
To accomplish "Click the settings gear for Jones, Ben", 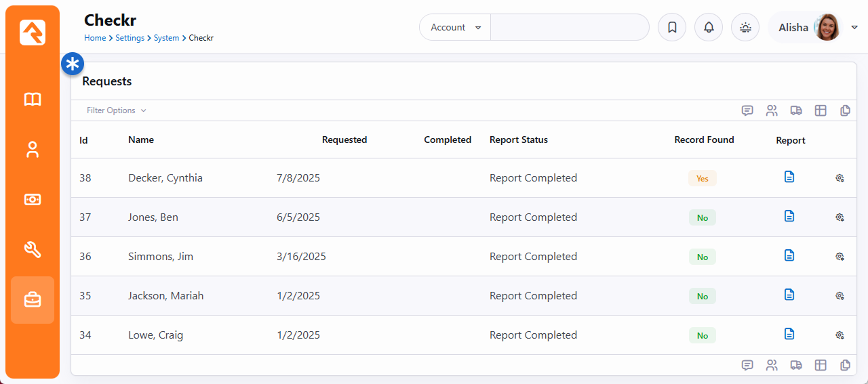I will point(840,217).
